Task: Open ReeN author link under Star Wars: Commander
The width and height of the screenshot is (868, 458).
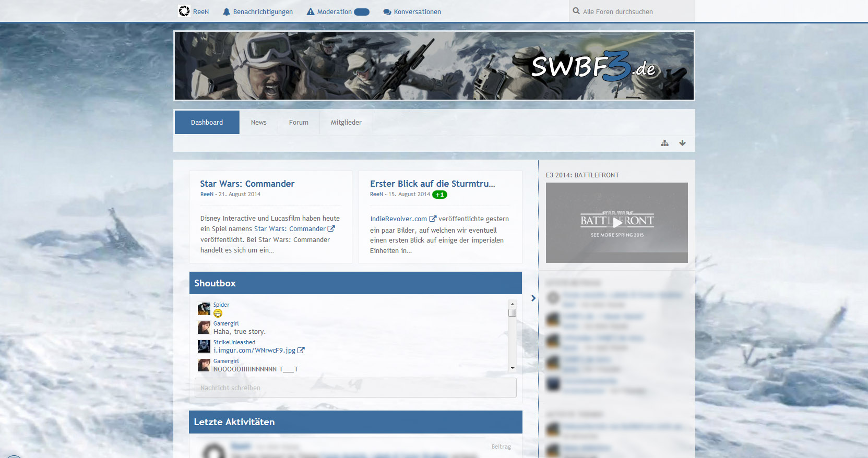Action: click(207, 194)
